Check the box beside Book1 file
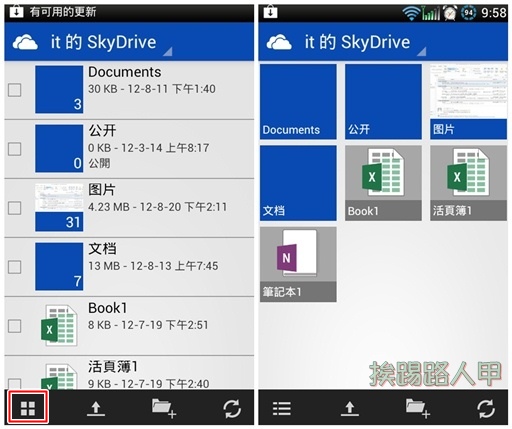512x429 pixels. tap(15, 326)
